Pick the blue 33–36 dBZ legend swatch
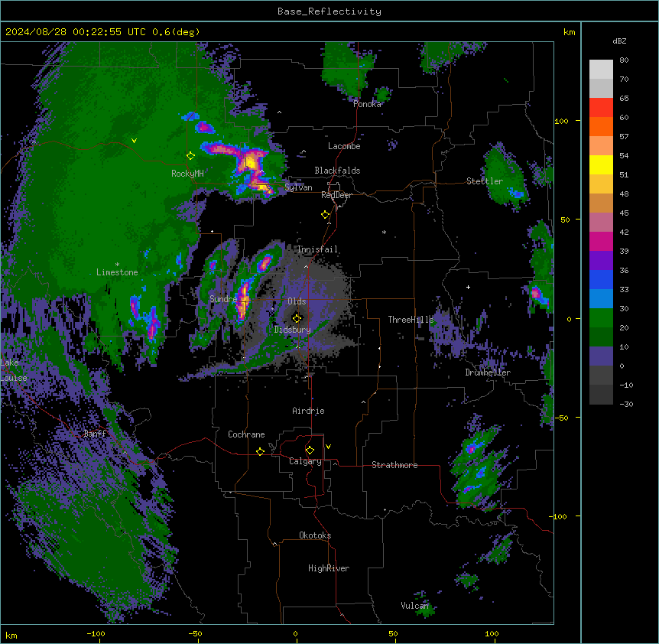The width and height of the screenshot is (659, 644). [x=601, y=279]
